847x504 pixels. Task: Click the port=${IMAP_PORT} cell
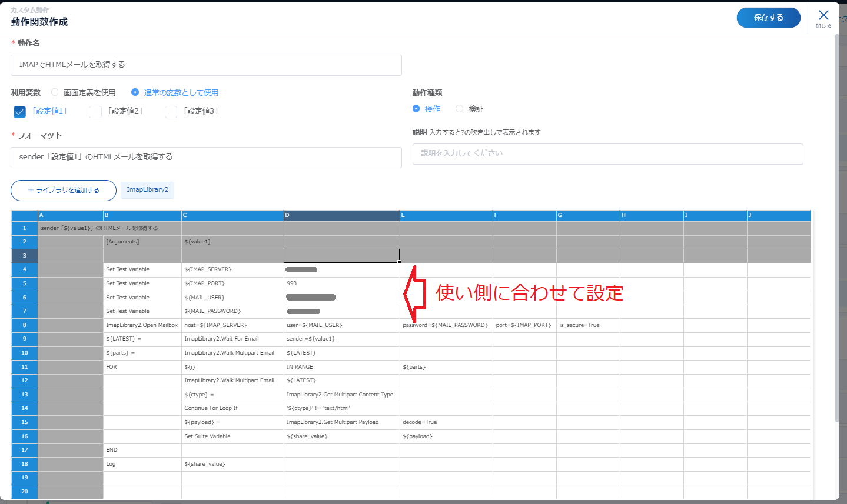tap(524, 325)
